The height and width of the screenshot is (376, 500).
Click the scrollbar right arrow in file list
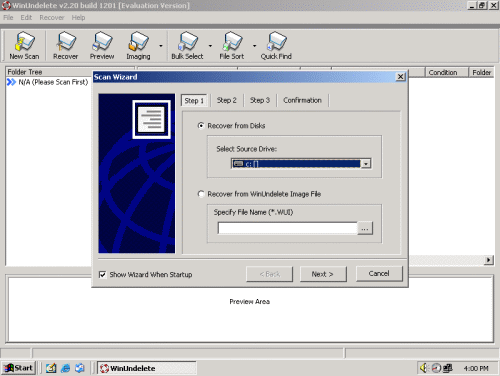[x=488, y=260]
